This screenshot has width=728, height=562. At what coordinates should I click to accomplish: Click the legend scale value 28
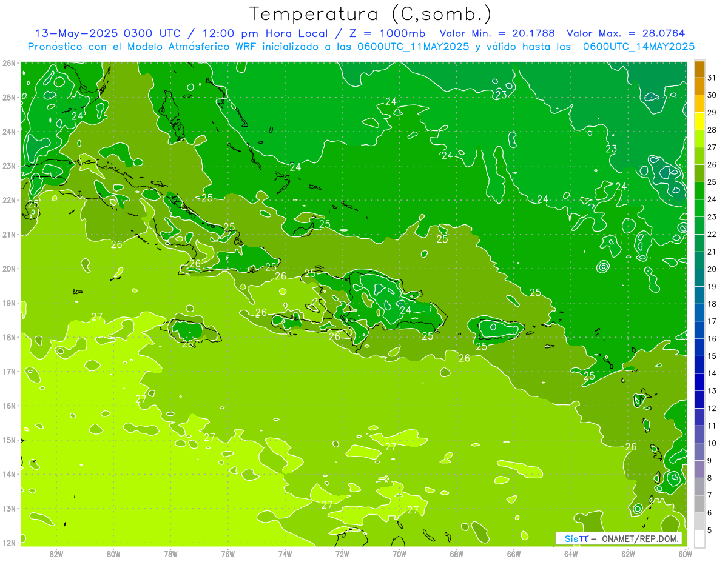point(712,130)
